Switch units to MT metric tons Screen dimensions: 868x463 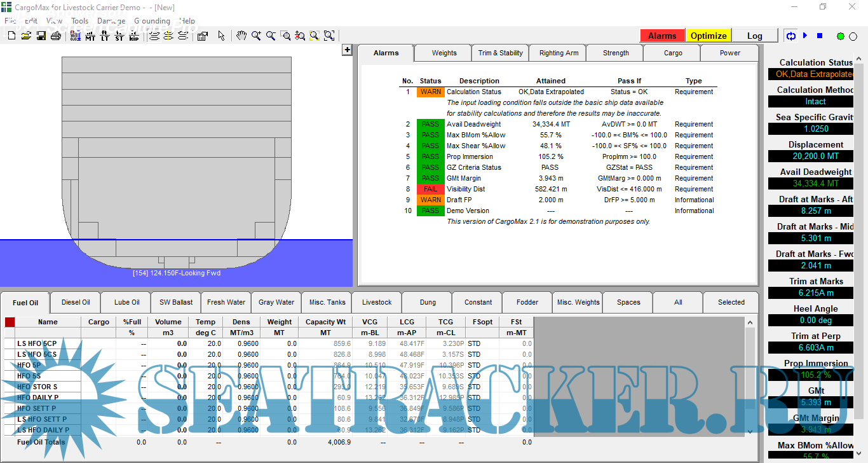tap(90, 36)
